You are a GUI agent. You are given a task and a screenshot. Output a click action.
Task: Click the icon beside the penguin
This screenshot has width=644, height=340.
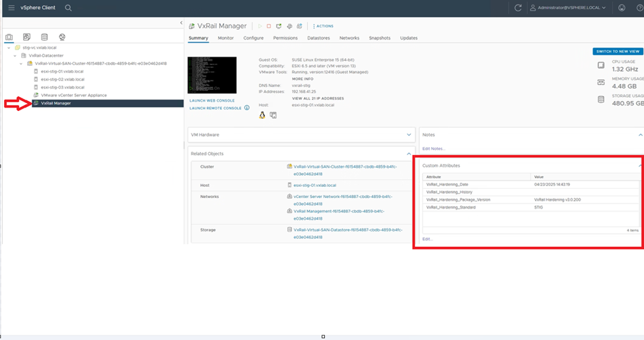(273, 116)
